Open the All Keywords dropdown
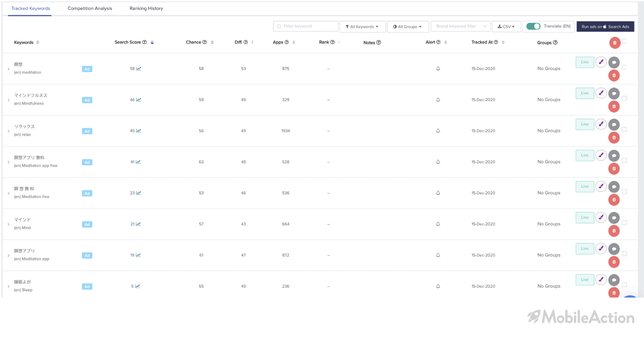 (x=362, y=27)
